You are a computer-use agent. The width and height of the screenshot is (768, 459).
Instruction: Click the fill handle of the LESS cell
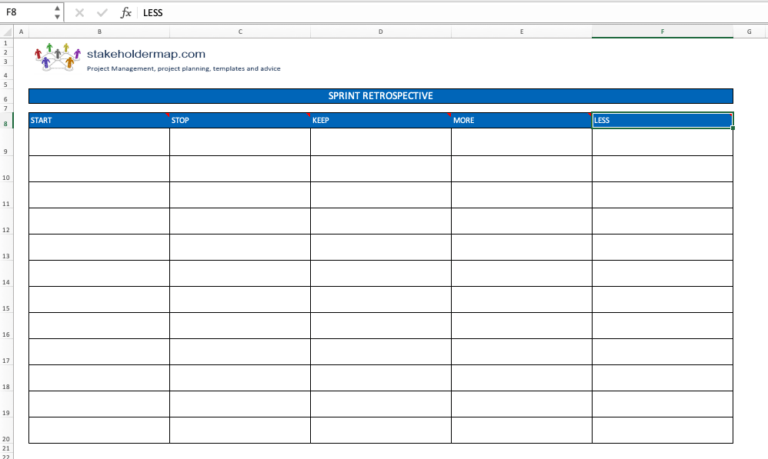point(733,128)
